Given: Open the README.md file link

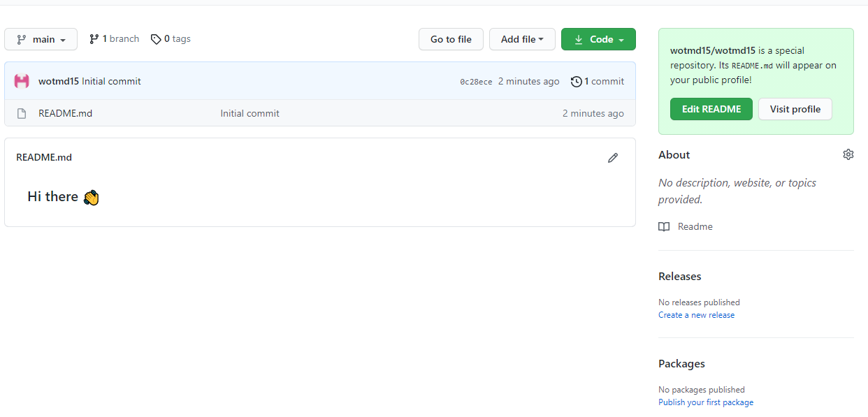Looking at the screenshot, I should point(65,112).
